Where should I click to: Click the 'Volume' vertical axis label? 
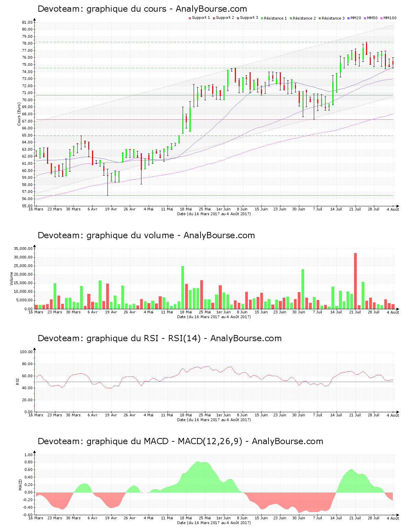click(x=12, y=278)
